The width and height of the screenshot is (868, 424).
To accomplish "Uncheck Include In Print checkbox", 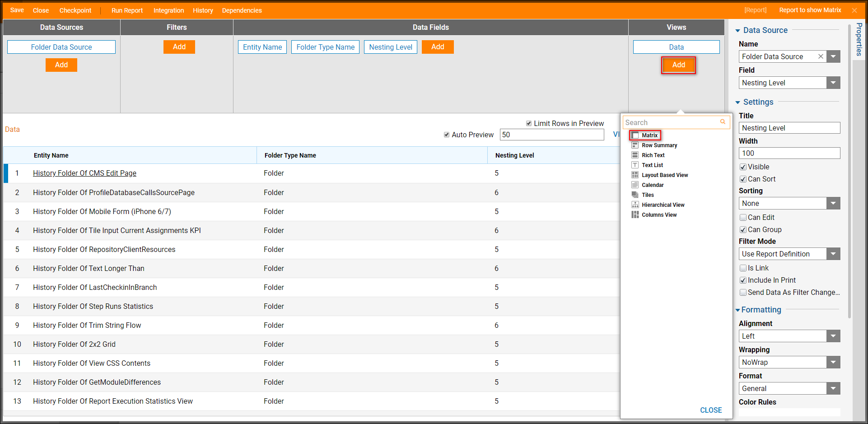I will click(x=743, y=280).
